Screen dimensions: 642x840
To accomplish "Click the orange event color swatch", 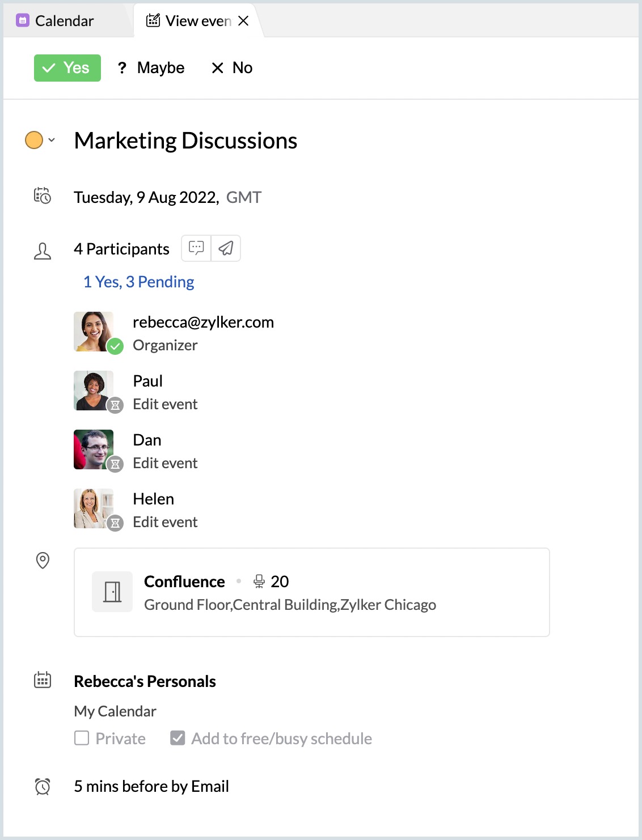I will (x=34, y=140).
